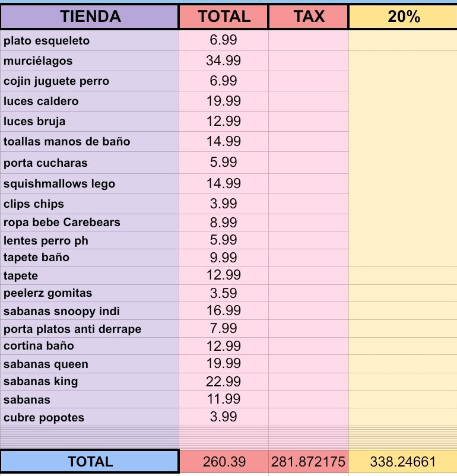457x476 pixels.
Task: Click the 'sabanas snoopy indi' cell
Action: [x=90, y=310]
